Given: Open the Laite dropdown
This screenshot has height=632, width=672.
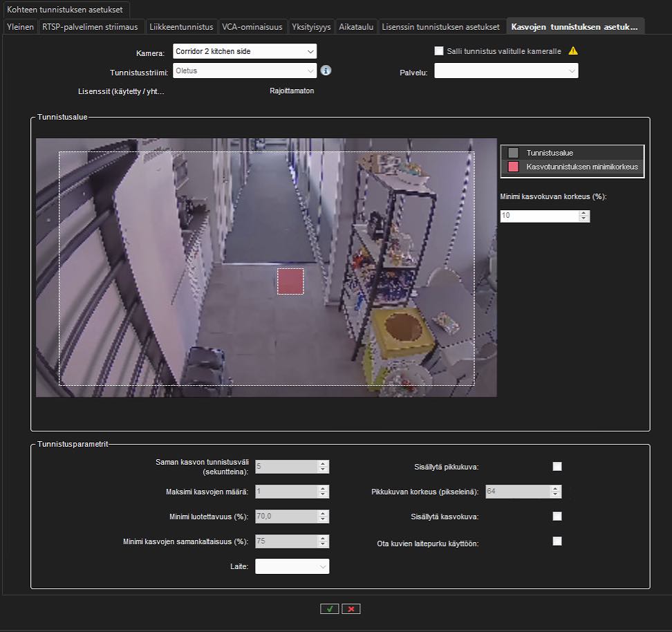Looking at the screenshot, I should 292,566.
